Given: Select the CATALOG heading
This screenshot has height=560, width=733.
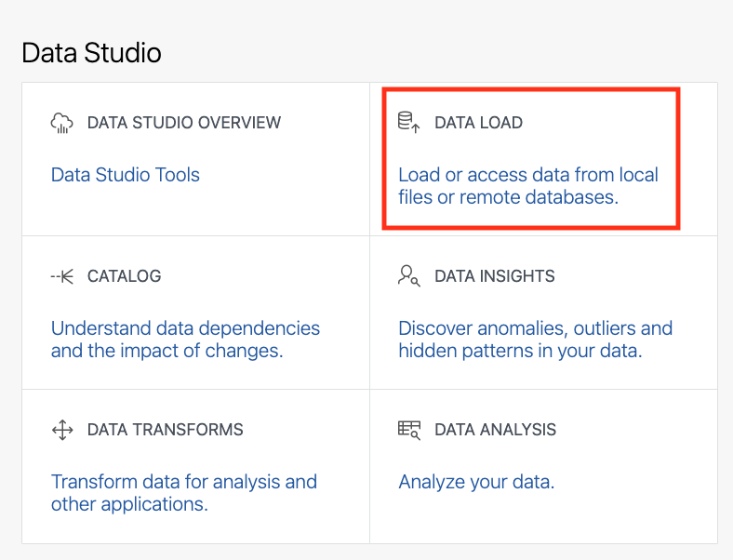Looking at the screenshot, I should (125, 275).
